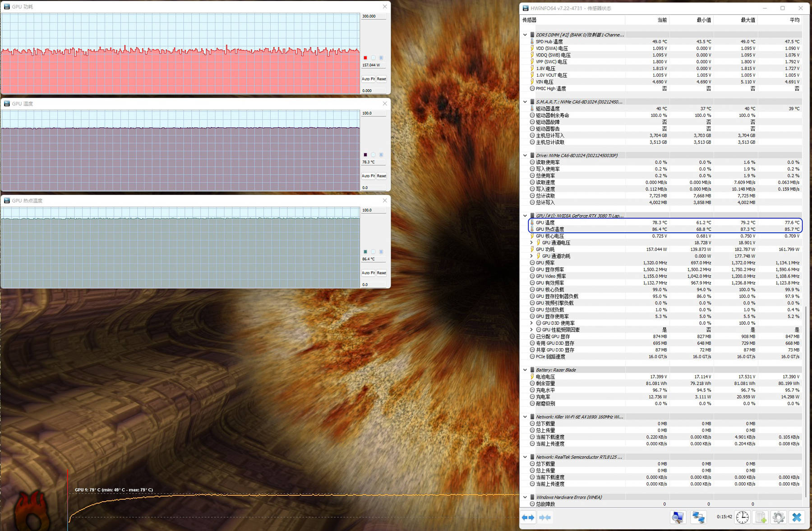Collapse the Battery: Razer Blade group
812x531 pixels.
click(x=525, y=370)
